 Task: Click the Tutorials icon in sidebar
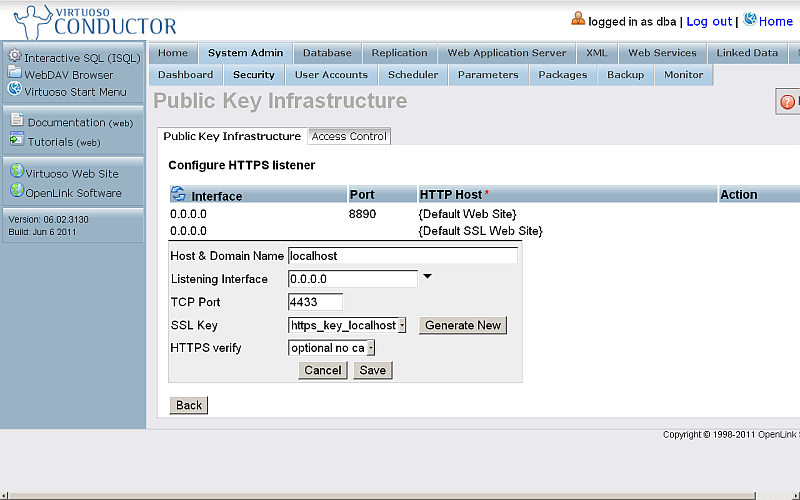(x=17, y=141)
